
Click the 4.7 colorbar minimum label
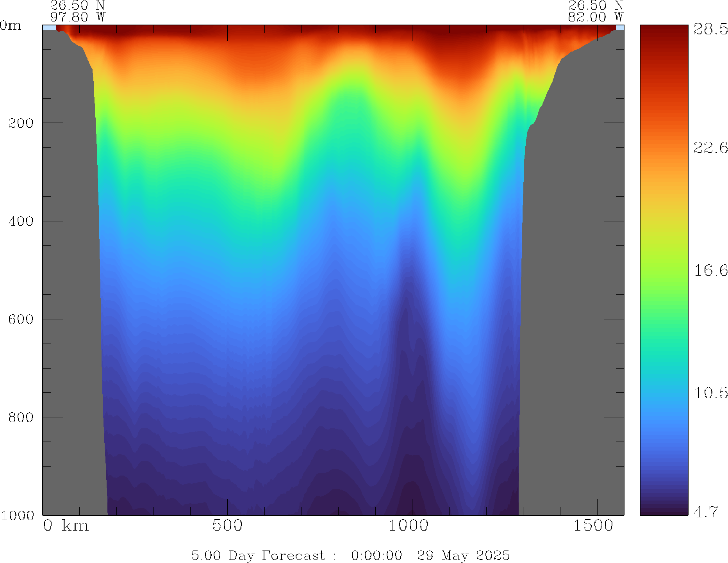[x=706, y=512]
